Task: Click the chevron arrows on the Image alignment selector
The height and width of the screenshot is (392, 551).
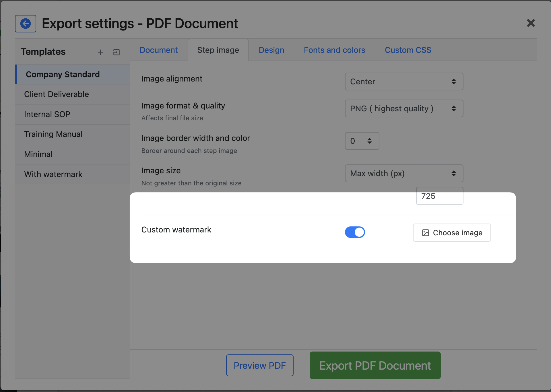Action: pyautogui.click(x=454, y=81)
